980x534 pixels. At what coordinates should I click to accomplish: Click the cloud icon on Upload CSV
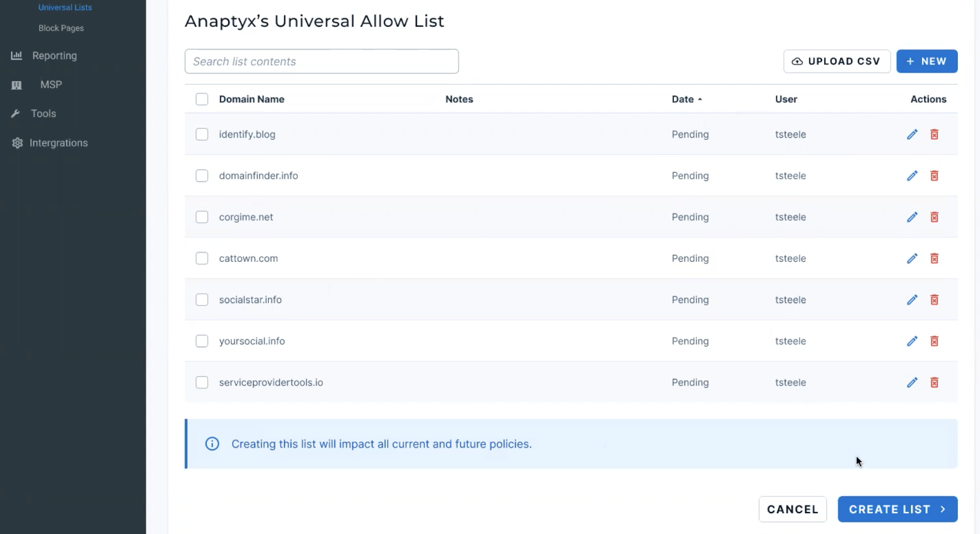pyautogui.click(x=797, y=61)
